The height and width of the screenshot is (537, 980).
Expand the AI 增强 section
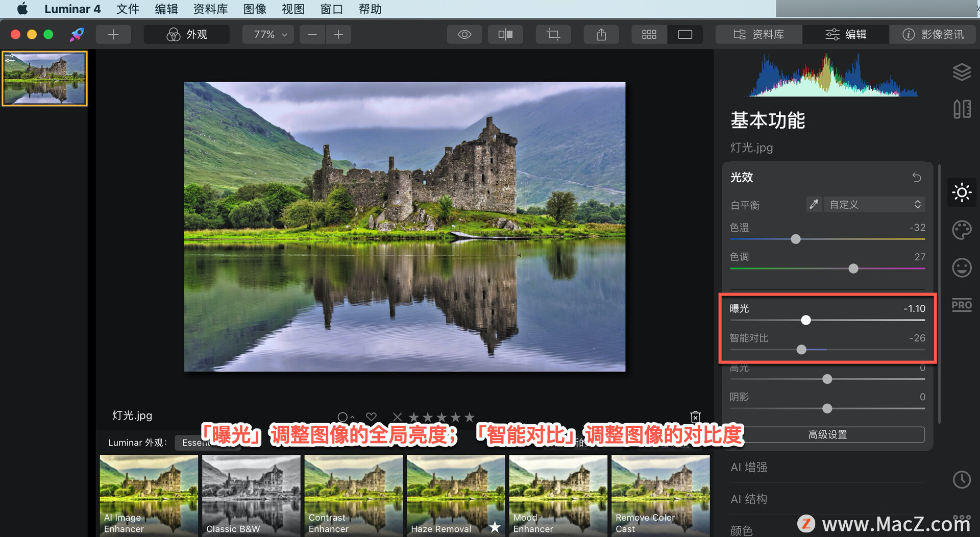(749, 467)
